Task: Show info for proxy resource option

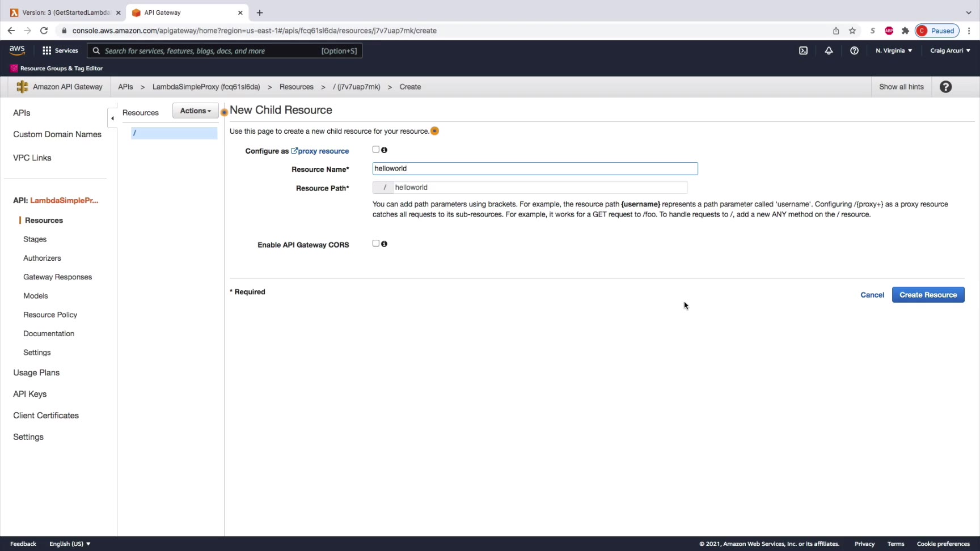Action: pos(385,150)
